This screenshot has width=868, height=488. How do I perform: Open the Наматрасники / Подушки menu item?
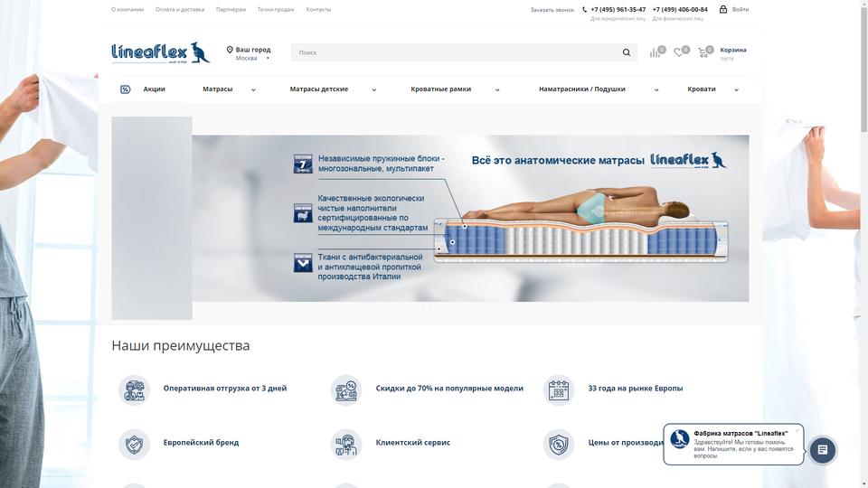point(581,89)
